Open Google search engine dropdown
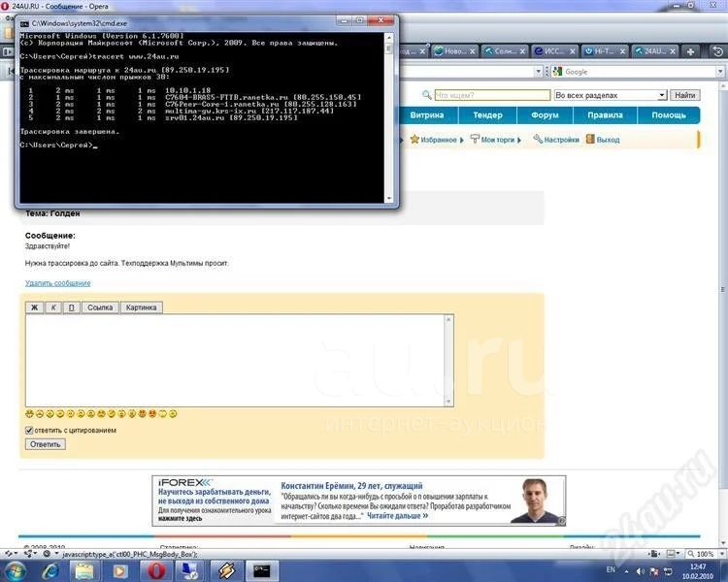The width and height of the screenshot is (728, 582). click(720, 72)
